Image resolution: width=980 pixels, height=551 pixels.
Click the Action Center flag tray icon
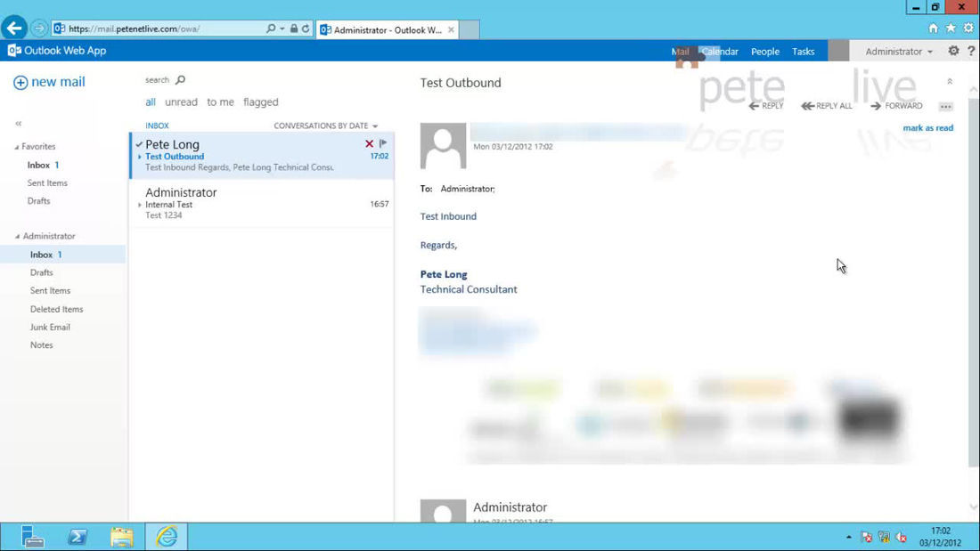tap(866, 537)
